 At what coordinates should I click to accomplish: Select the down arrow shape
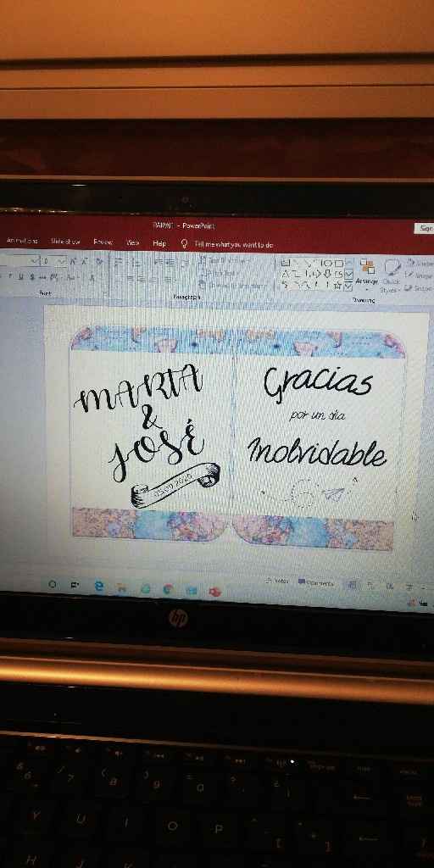point(326,274)
